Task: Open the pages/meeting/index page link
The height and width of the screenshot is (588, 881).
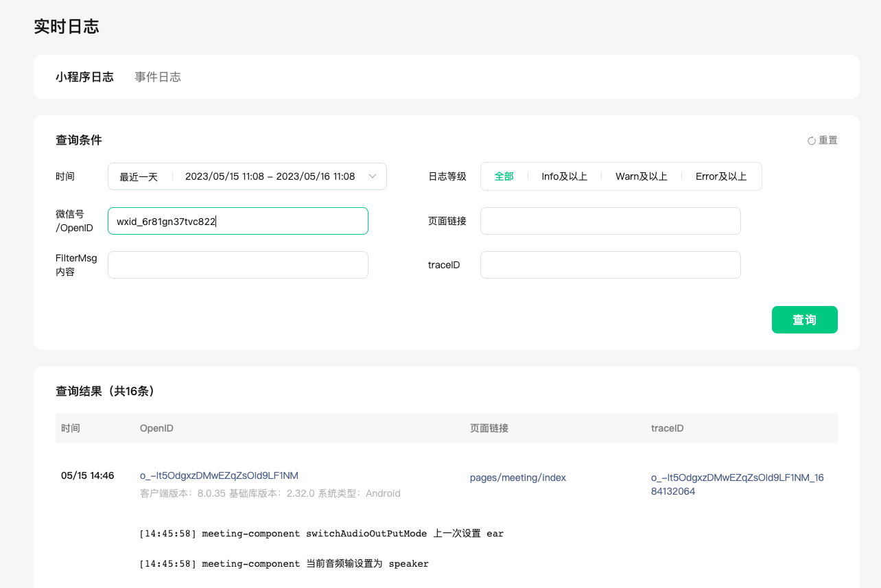Action: click(518, 478)
